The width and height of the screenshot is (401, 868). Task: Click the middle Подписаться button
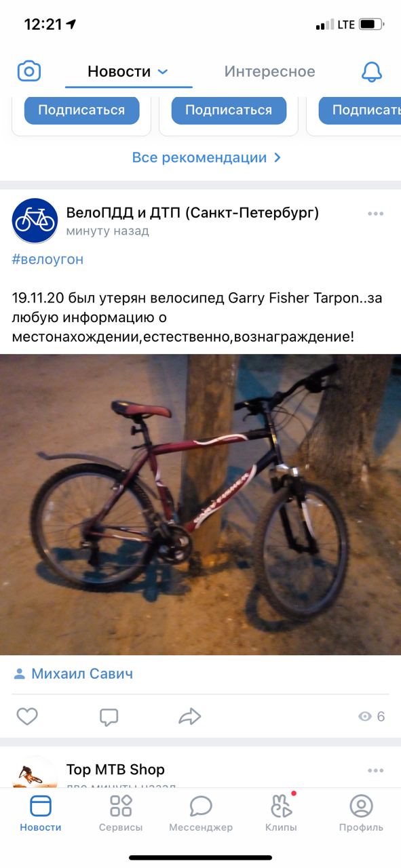(229, 110)
